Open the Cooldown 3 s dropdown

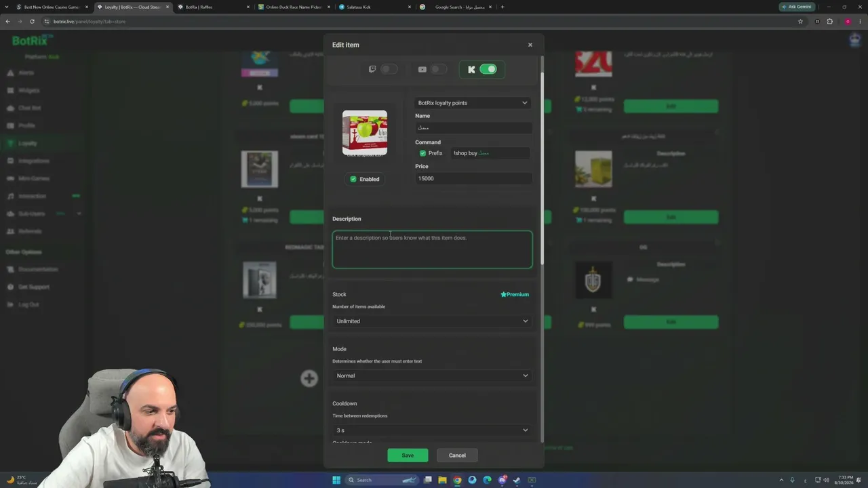coord(432,430)
